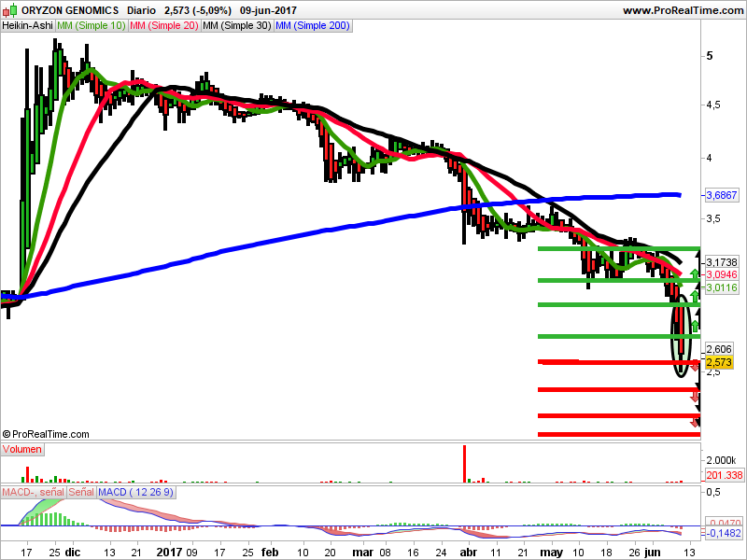The image size is (747, 560).
Task: Open the MM (Simple 20) moving average label
Action: (164, 26)
